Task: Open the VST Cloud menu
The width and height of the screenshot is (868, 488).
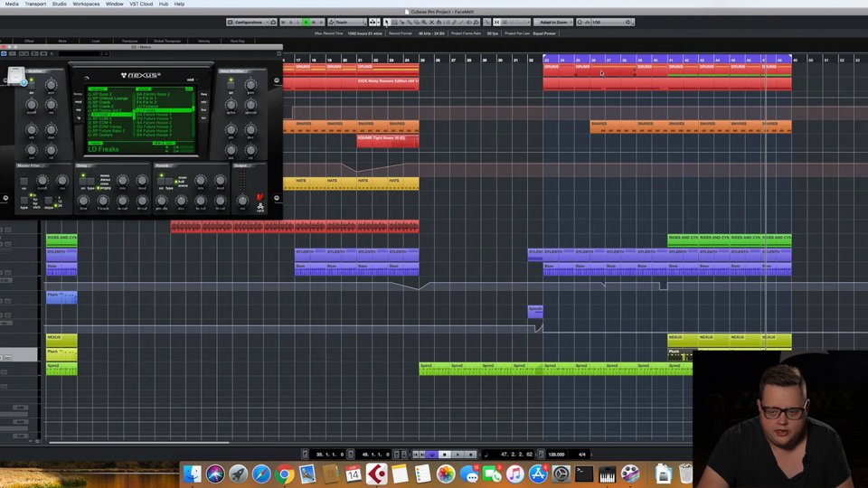Action: tap(141, 4)
